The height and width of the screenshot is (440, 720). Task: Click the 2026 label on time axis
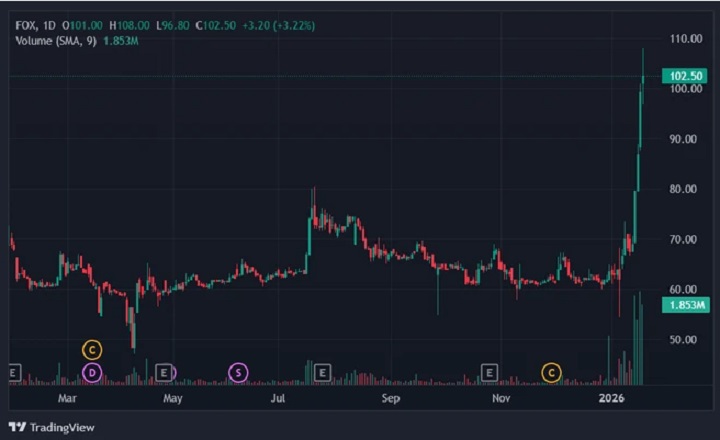click(611, 398)
